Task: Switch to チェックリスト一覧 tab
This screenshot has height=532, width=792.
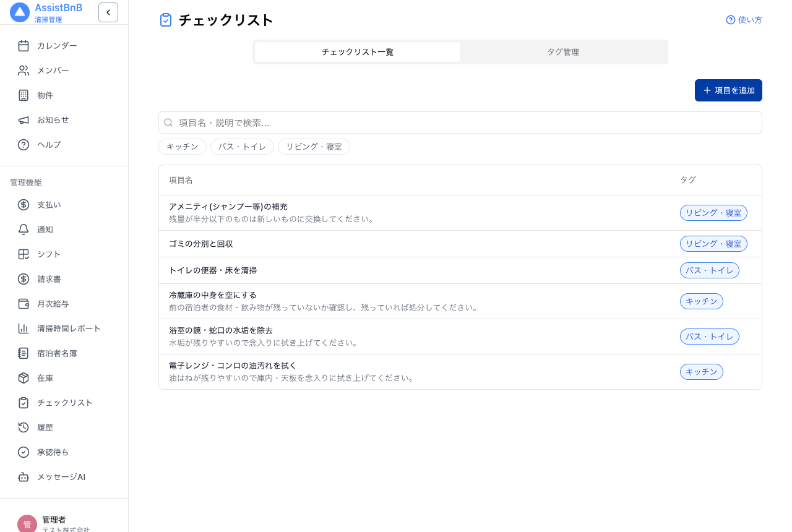Action: (358, 52)
